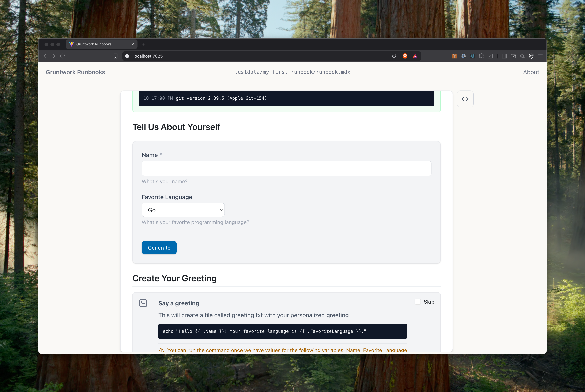Enable the Skip checkbox for greeting

(x=418, y=302)
